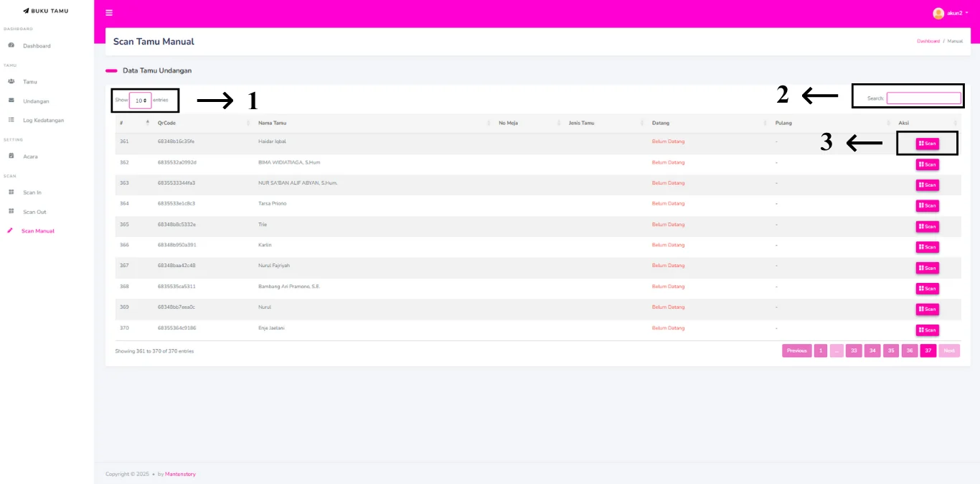The image size is (980, 484).
Task: Click the Acara calendar icon in sidebar
Action: tap(11, 157)
